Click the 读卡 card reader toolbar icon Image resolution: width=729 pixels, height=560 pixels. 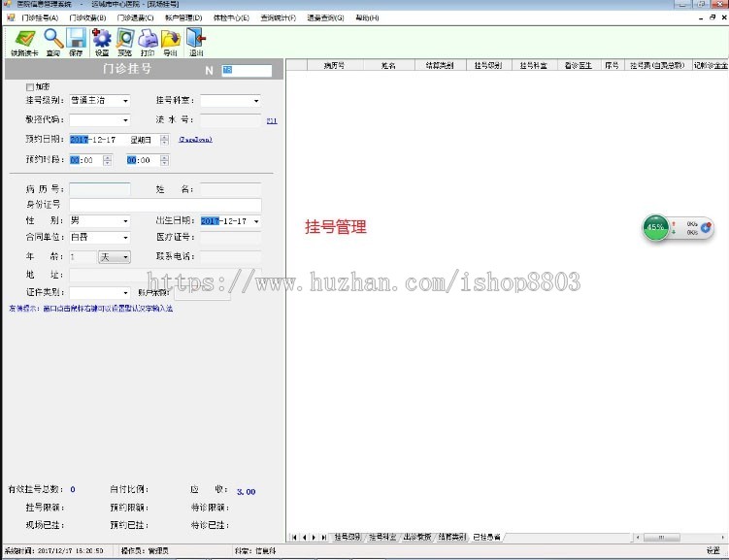pyautogui.click(x=25, y=42)
